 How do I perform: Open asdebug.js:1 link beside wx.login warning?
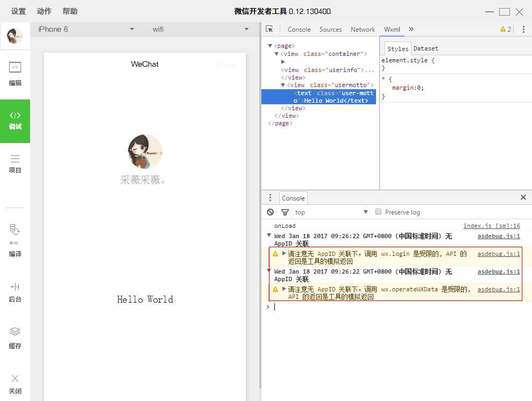pyautogui.click(x=499, y=254)
